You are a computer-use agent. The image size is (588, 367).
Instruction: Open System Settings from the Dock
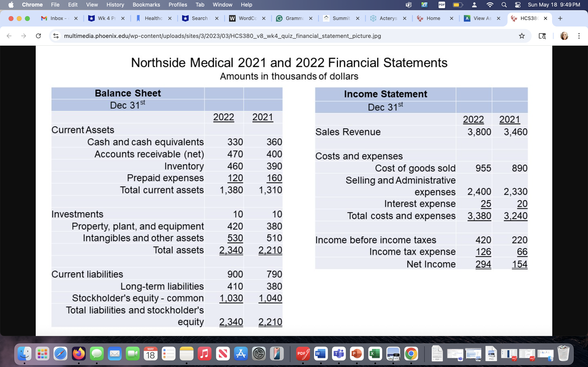(x=259, y=354)
